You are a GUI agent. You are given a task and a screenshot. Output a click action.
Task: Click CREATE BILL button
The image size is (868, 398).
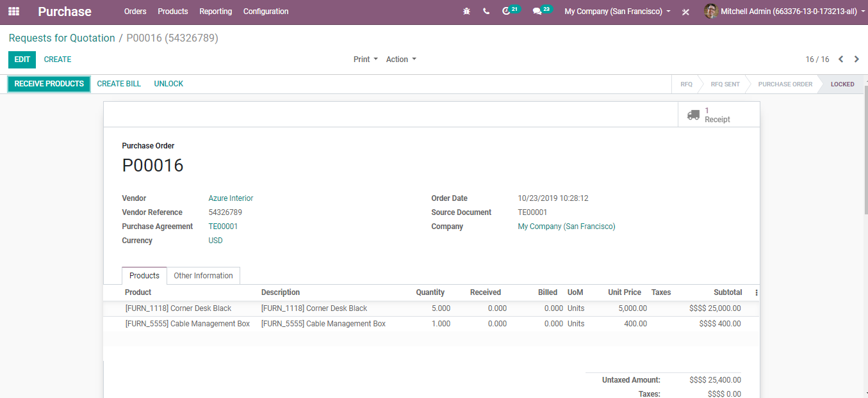119,84
